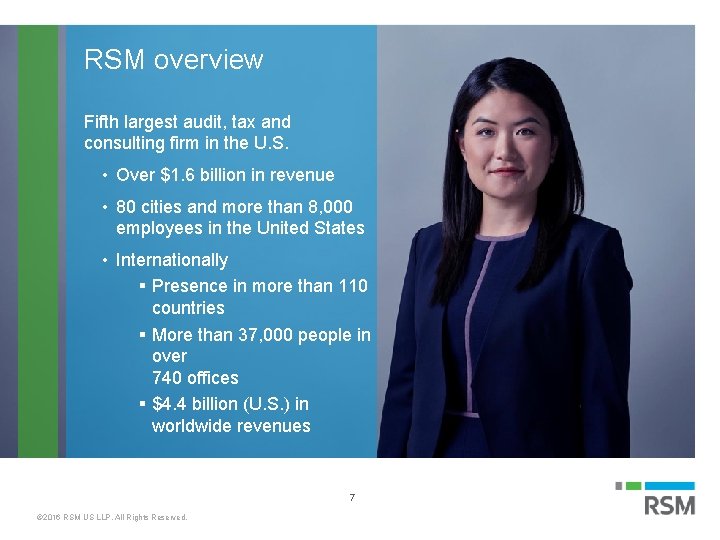Click line 'employees in the United States'

click(x=240, y=228)
